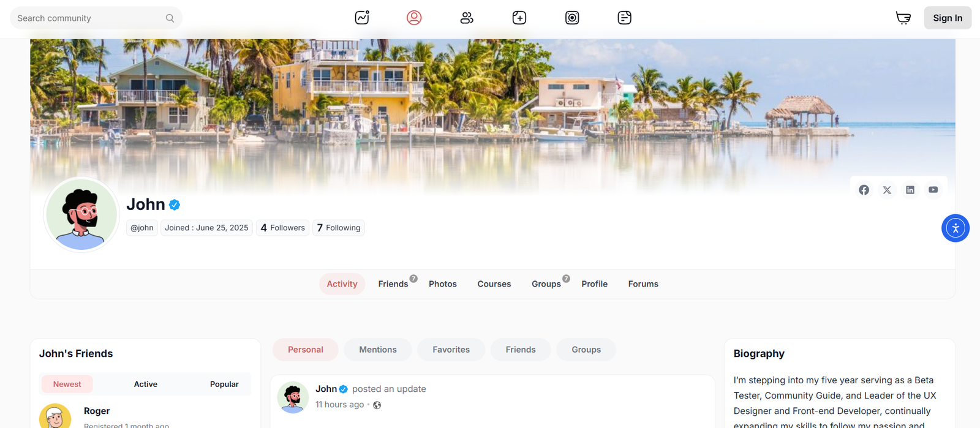This screenshot has height=428, width=980.
Task: Open the Forums profile tab
Action: click(x=643, y=284)
